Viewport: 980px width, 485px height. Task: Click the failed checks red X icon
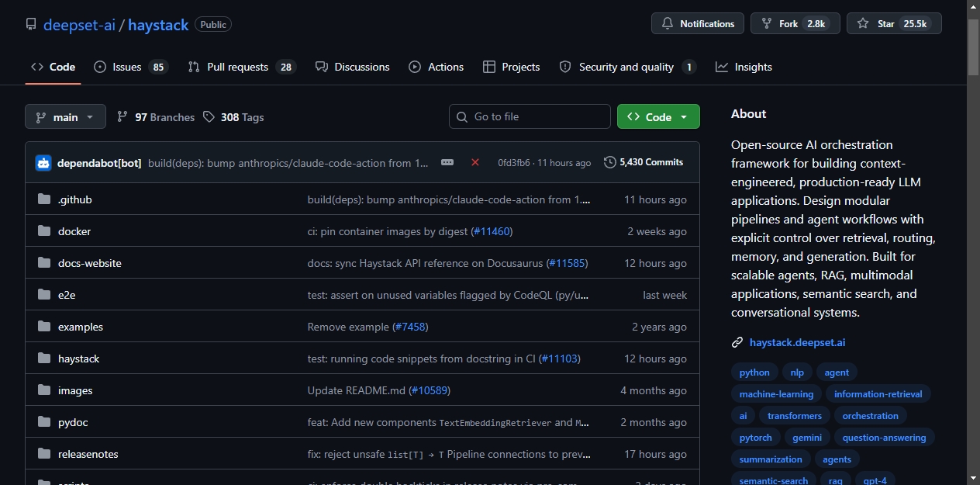click(x=475, y=162)
